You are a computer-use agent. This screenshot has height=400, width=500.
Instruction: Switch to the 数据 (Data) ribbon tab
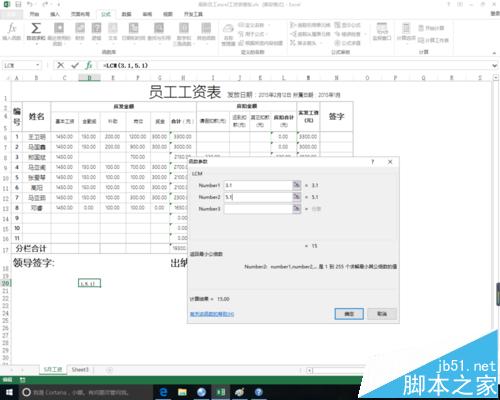tap(126, 14)
